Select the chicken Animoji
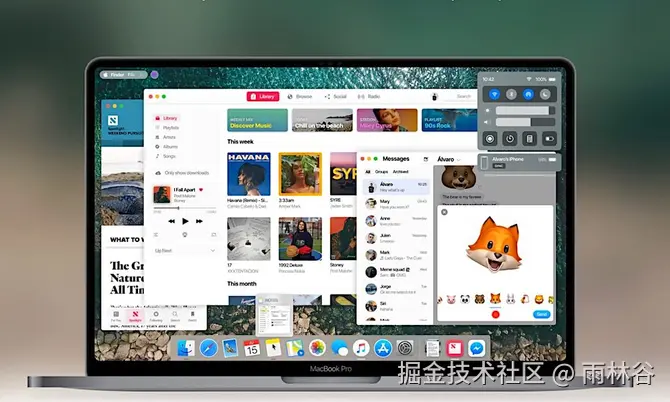Image resolution: width=670 pixels, height=402 pixels. pos(525,299)
